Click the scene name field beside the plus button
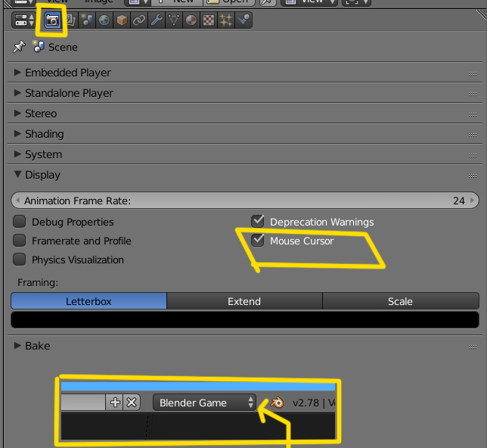The height and width of the screenshot is (448, 487). 83,403
